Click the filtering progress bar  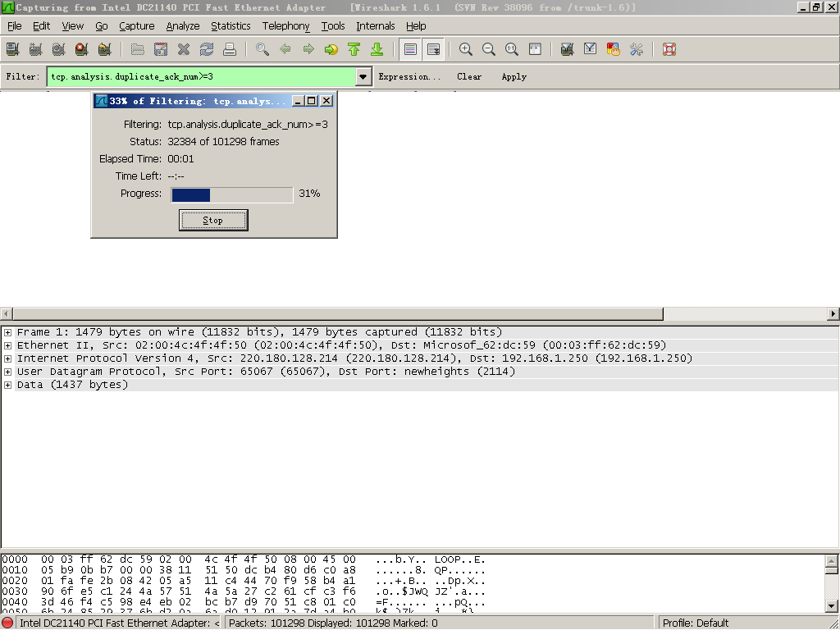pos(232,195)
